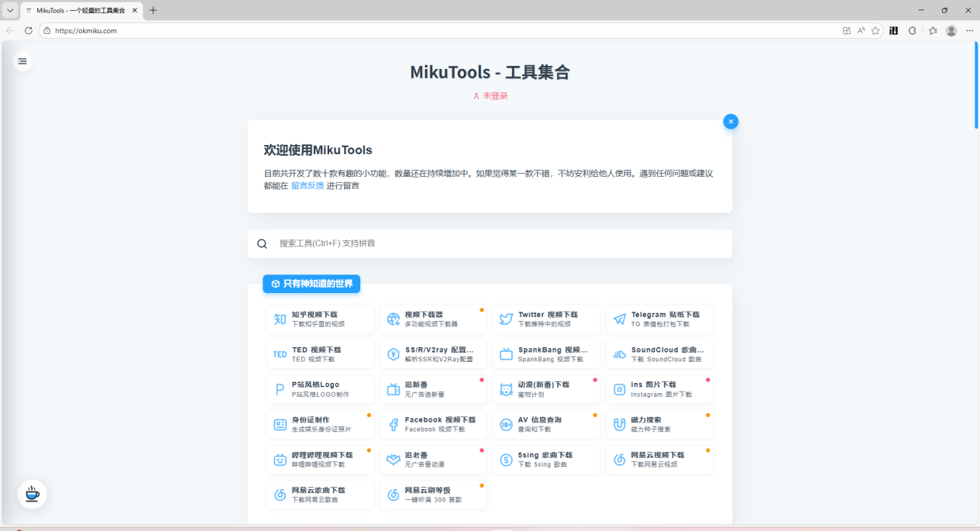The height and width of the screenshot is (531, 980).
Task: Click the Instagram 图片下载 description
Action: (662, 395)
